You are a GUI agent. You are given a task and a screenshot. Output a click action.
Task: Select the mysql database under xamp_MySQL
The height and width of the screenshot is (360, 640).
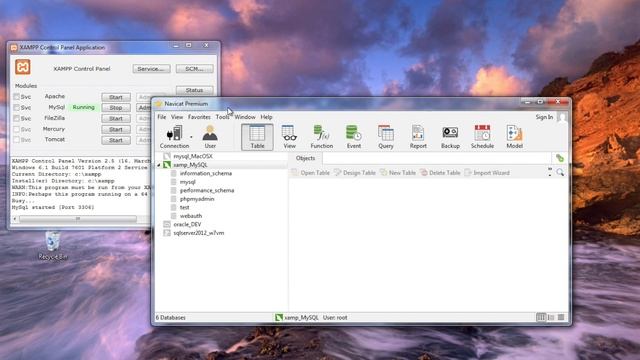point(187,182)
